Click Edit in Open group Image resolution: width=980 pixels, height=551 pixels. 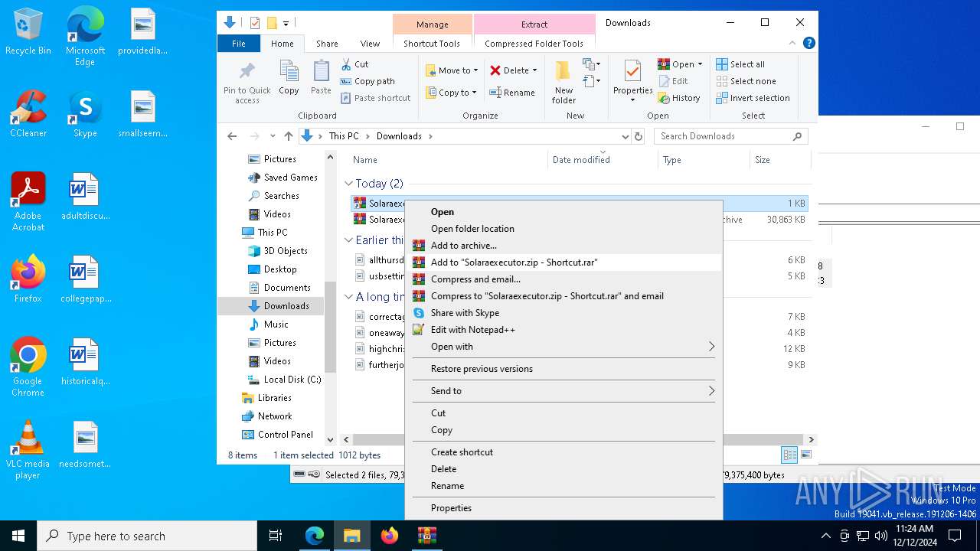click(x=672, y=81)
